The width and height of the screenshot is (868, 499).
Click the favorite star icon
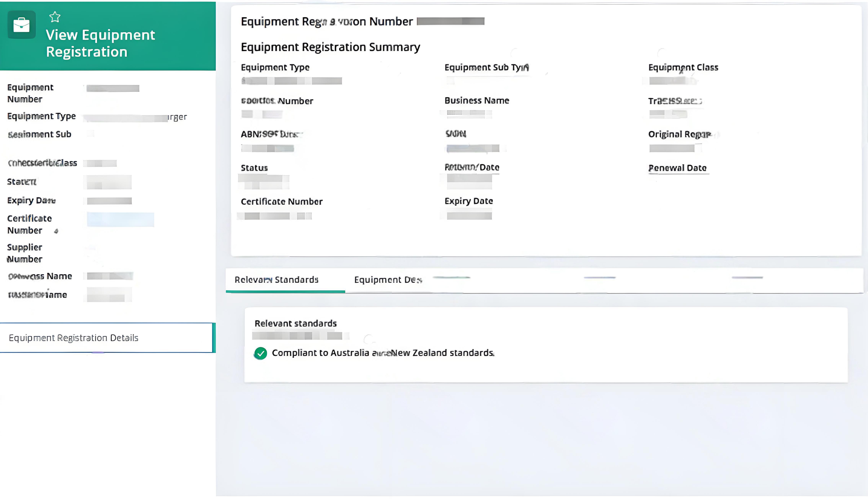click(x=55, y=17)
